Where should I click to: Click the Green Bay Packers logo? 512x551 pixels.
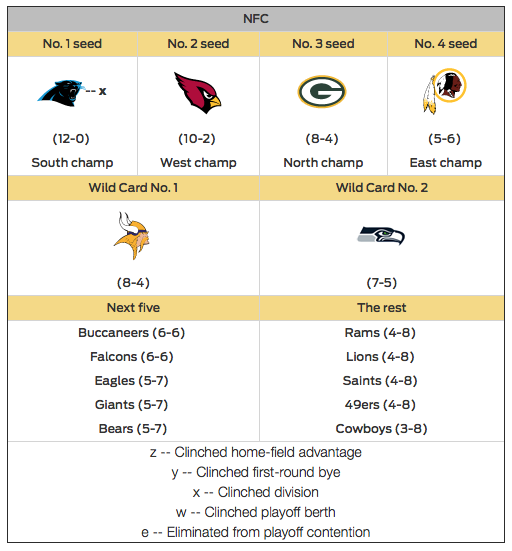point(322,91)
